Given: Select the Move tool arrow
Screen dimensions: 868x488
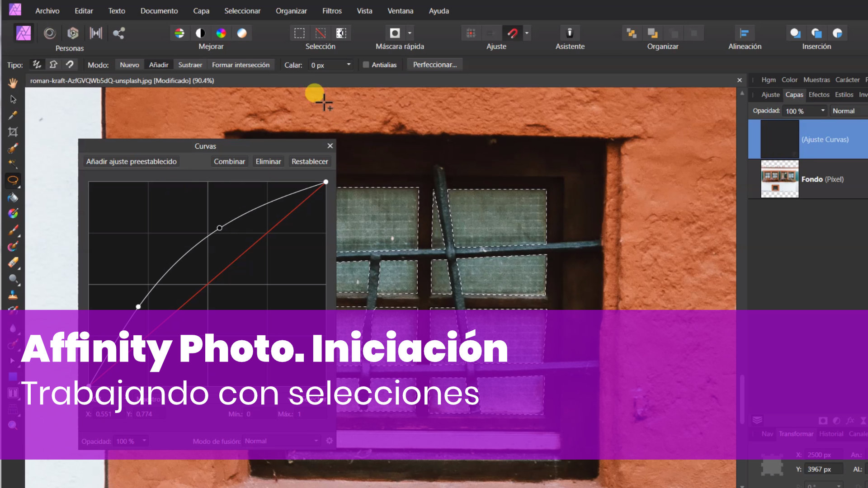Looking at the screenshot, I should pyautogui.click(x=13, y=99).
